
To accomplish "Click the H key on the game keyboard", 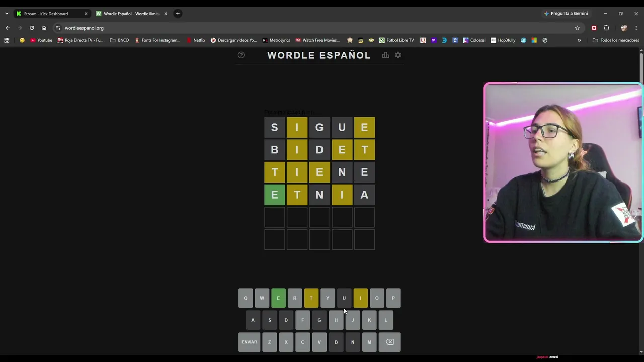I will (336, 320).
